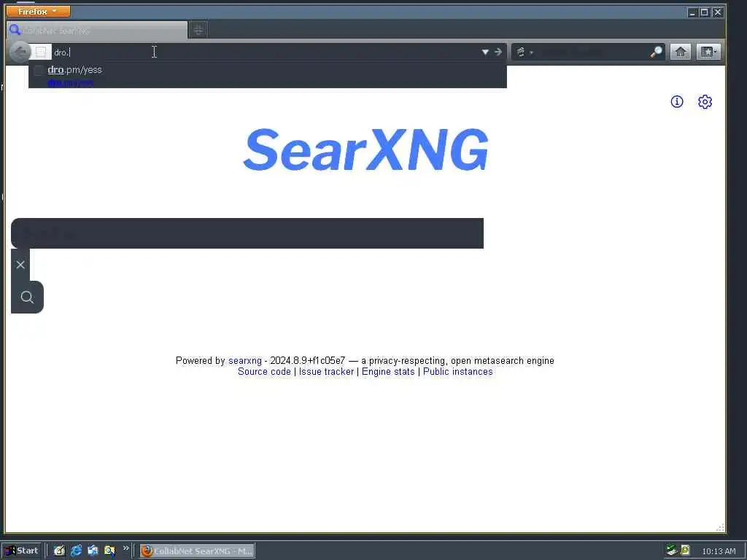Screen dimensions: 747x560
Task: Open the orange Firefox application menu
Action: [x=38, y=11]
